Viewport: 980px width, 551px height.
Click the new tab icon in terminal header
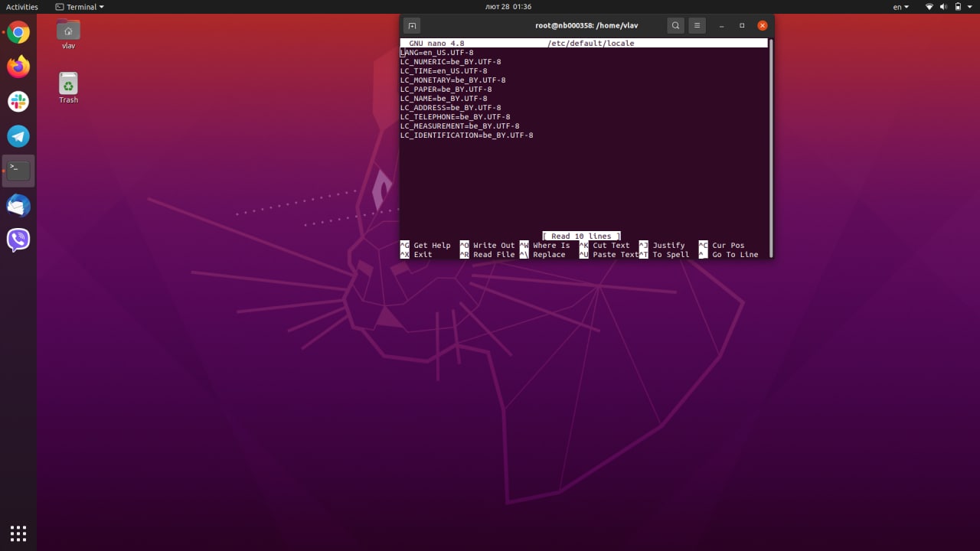tap(412, 25)
